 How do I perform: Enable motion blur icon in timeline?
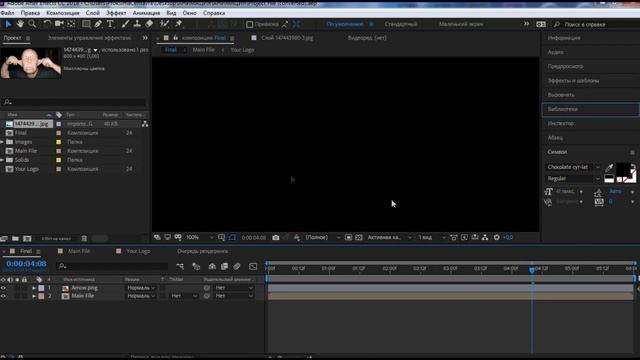click(237, 267)
